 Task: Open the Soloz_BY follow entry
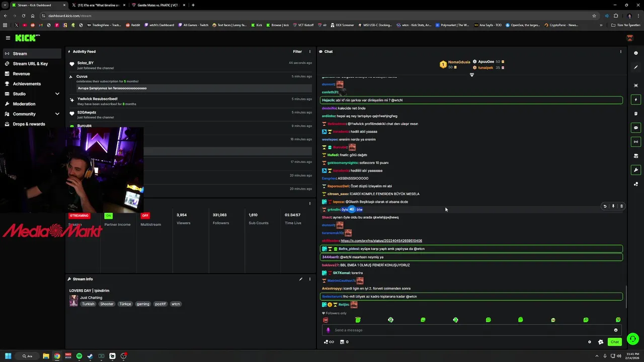[x=190, y=65]
